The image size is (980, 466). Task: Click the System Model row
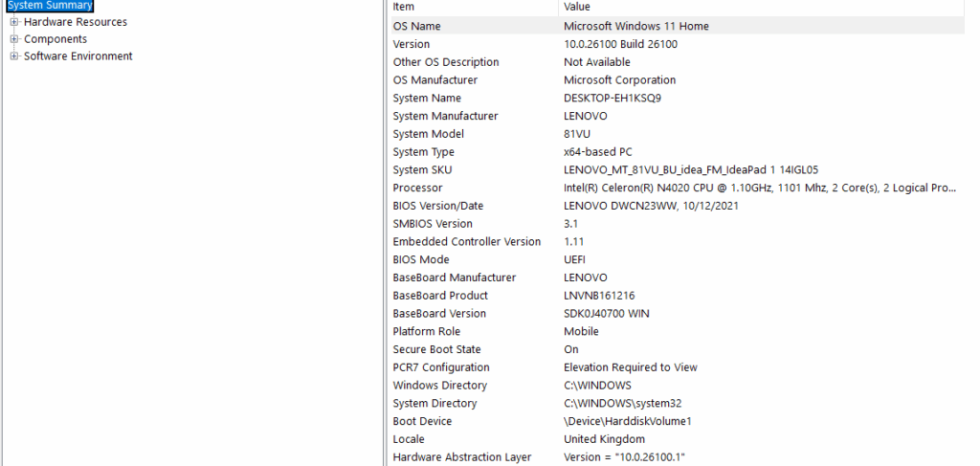677,134
